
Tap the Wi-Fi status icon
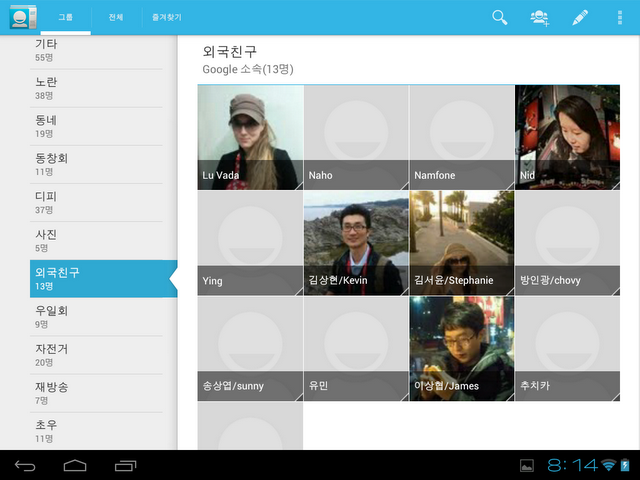point(609,465)
